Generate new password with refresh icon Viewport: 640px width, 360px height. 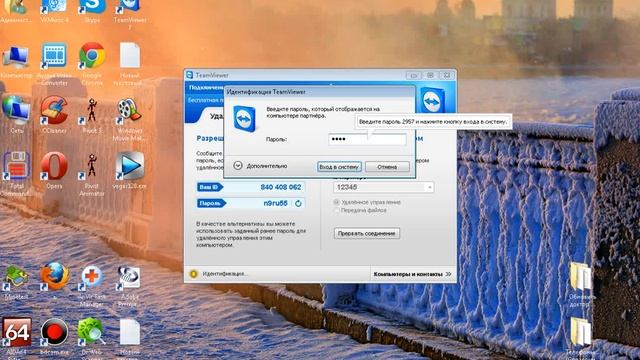click(298, 203)
